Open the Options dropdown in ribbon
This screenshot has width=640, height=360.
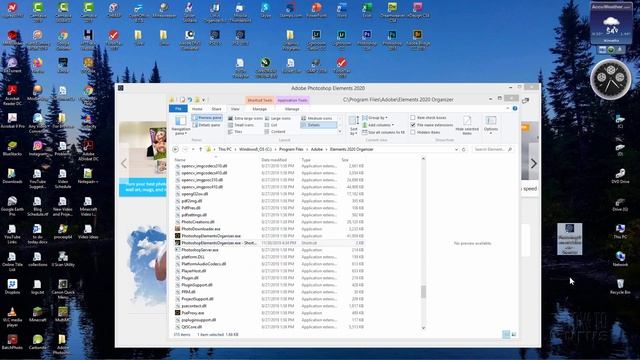(x=491, y=125)
